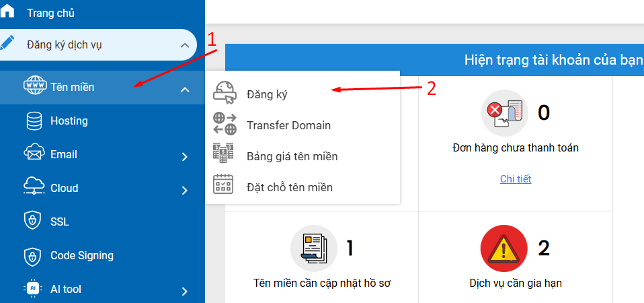This screenshot has height=303, width=644.
Task: Click Tên miền cần cập nhật hồ sơ
Action: (x=321, y=283)
